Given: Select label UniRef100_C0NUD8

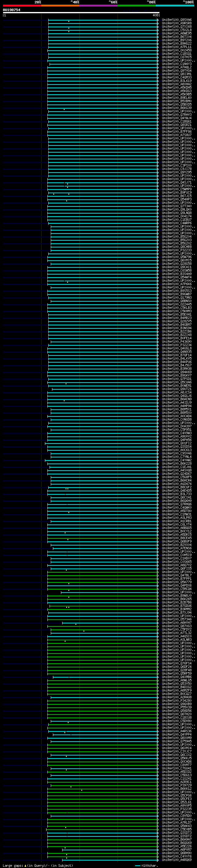Looking at the screenshot, I should click(x=176, y=419).
